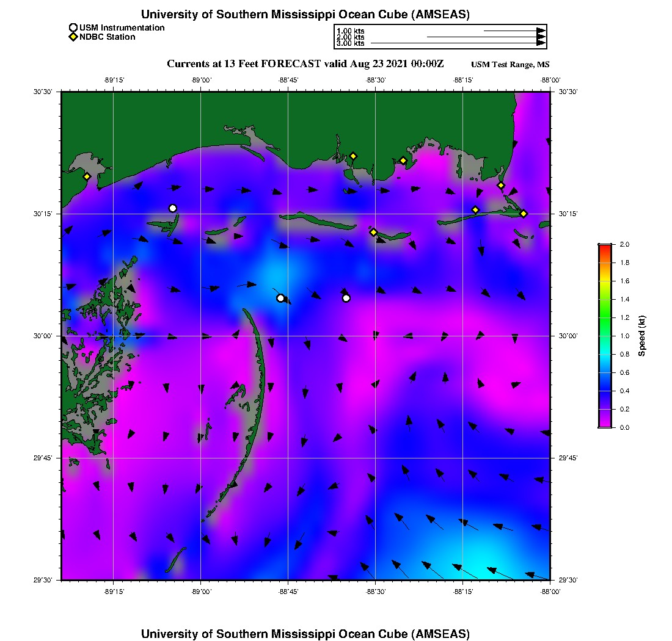
Task: Click the 2.00 kts scale label
Action: (351, 37)
